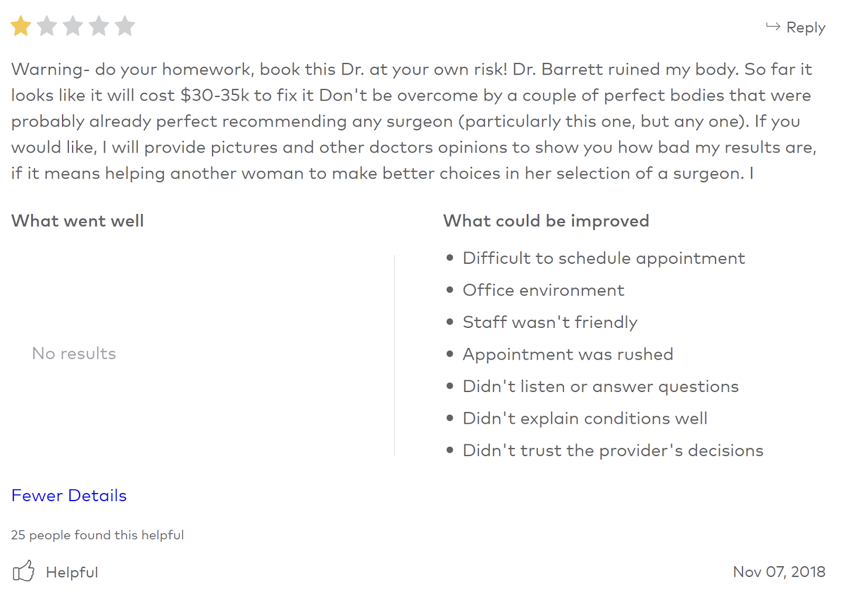848x616 pixels.
Task: Click the fifth gray rating star
Action: pos(125,26)
